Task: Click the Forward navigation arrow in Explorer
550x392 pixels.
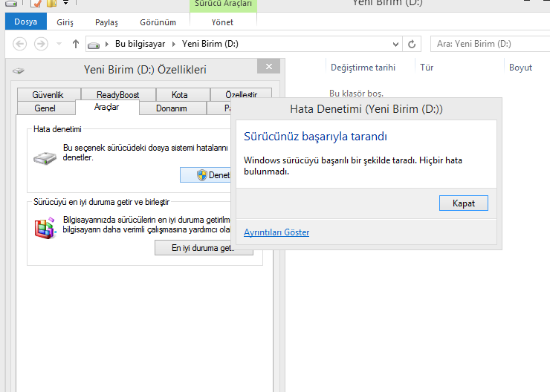Action: [41, 44]
